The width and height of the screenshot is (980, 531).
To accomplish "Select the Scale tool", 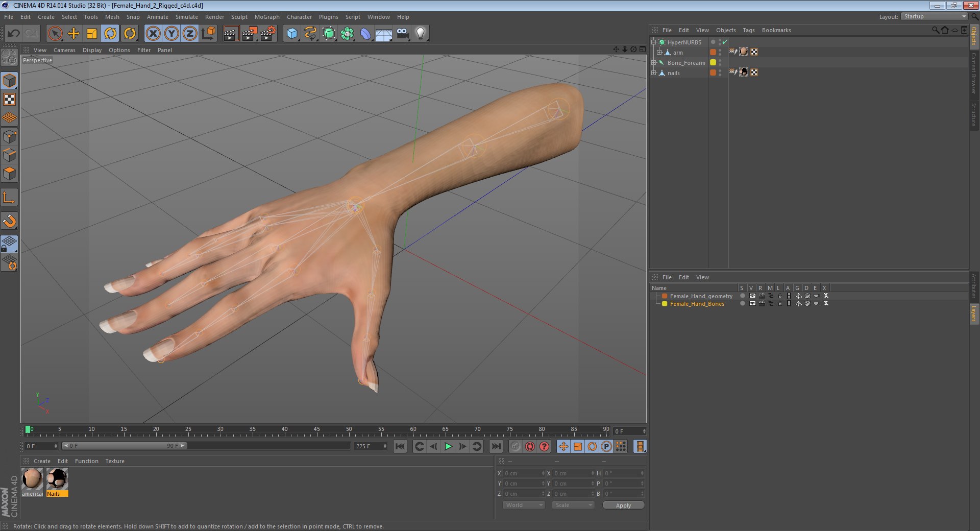I will click(x=92, y=34).
